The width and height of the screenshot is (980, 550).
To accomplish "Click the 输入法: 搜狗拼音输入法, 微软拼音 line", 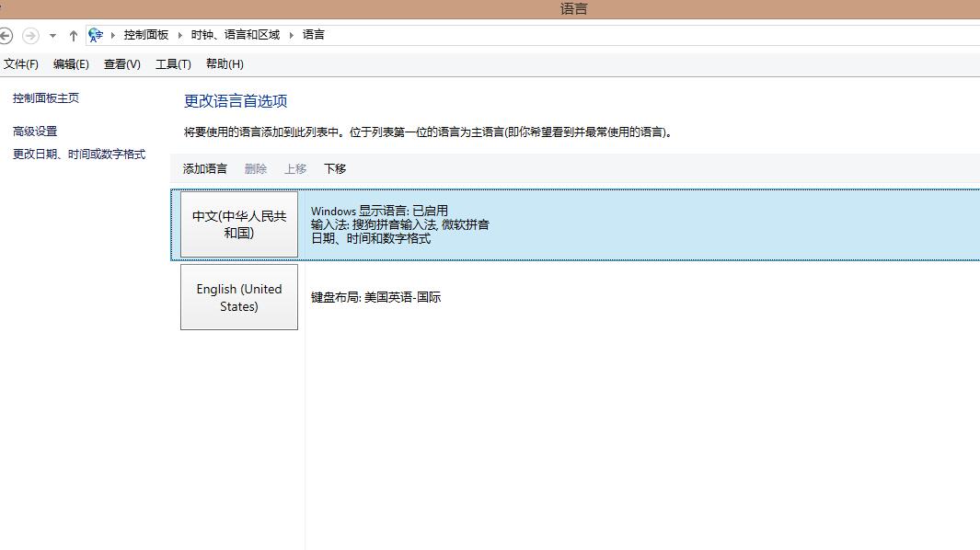I will (400, 225).
